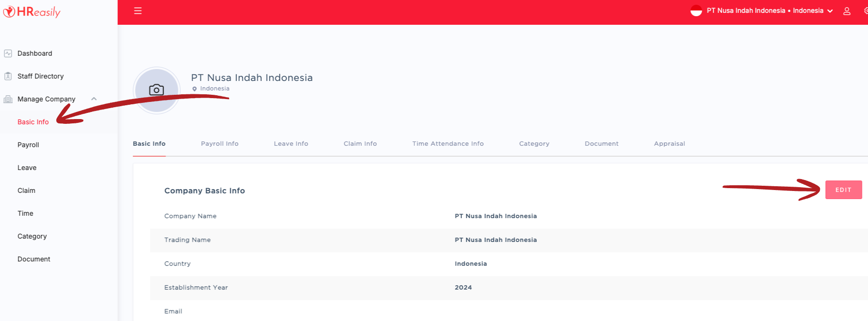
Task: Open the settings gear icon at the top right
Action: pos(866,11)
